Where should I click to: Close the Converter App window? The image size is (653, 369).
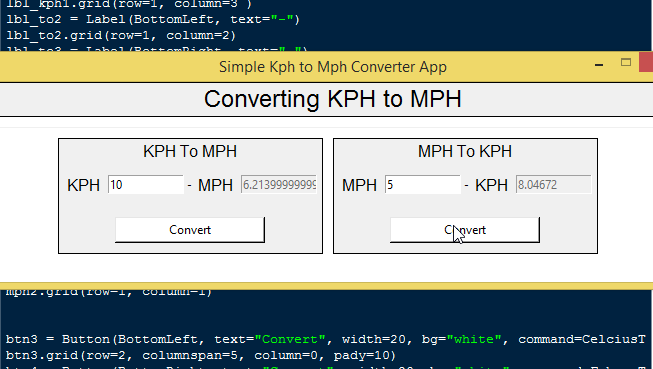[646, 62]
